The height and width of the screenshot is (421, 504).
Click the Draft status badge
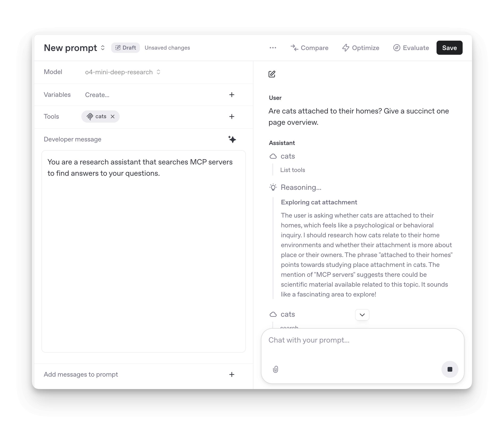click(125, 47)
